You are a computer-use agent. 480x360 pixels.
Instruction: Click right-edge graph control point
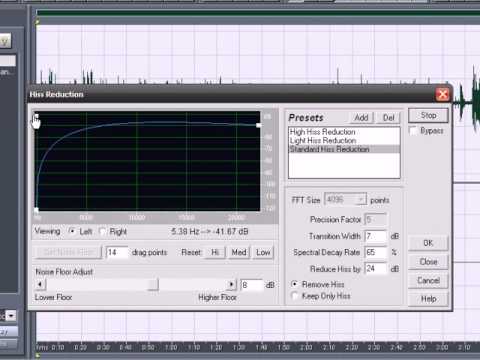(258, 125)
